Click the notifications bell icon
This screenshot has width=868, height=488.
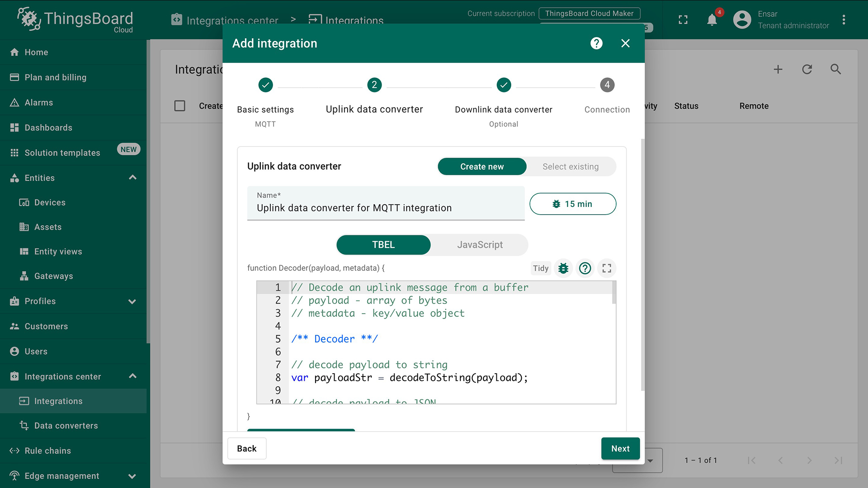(x=712, y=20)
